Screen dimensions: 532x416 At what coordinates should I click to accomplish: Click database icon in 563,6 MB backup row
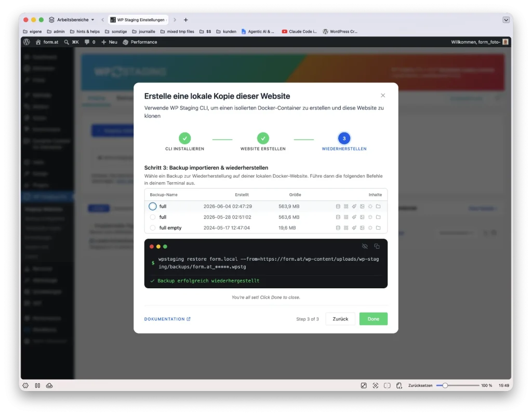[x=338, y=217]
